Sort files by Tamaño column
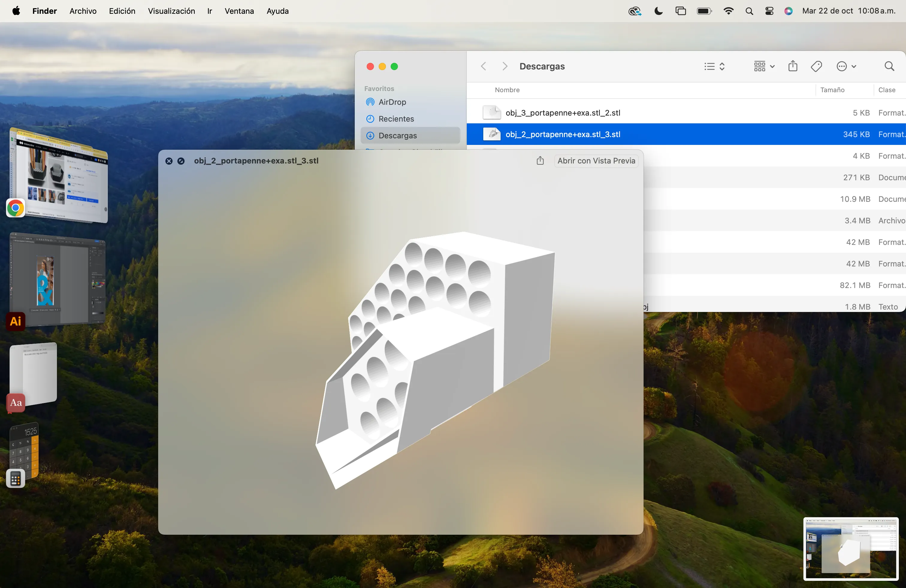This screenshot has height=588, width=906. click(832, 90)
